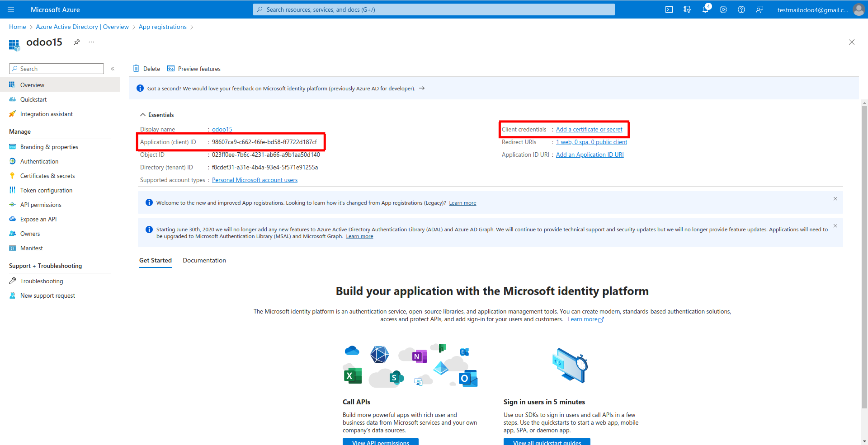Image resolution: width=868 pixels, height=445 pixels.
Task: Open the Azure portal hamburger menu
Action: pos(11,9)
